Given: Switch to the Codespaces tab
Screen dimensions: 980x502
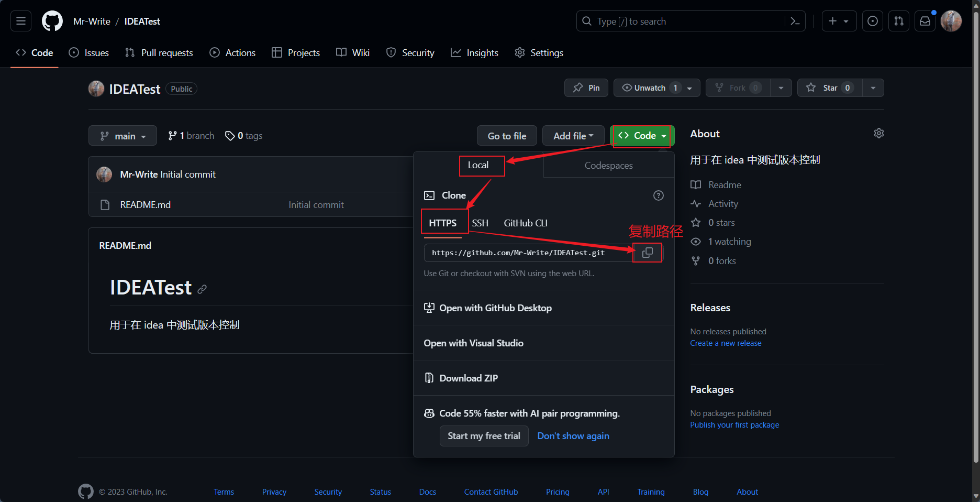Looking at the screenshot, I should point(609,166).
